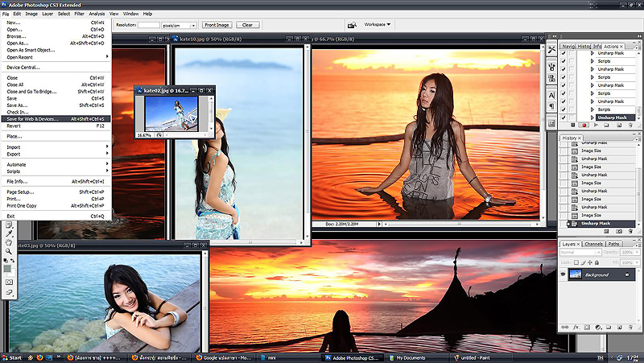The width and height of the screenshot is (644, 363).
Task: Expand the Open Recent submenu
Action: click(x=56, y=57)
